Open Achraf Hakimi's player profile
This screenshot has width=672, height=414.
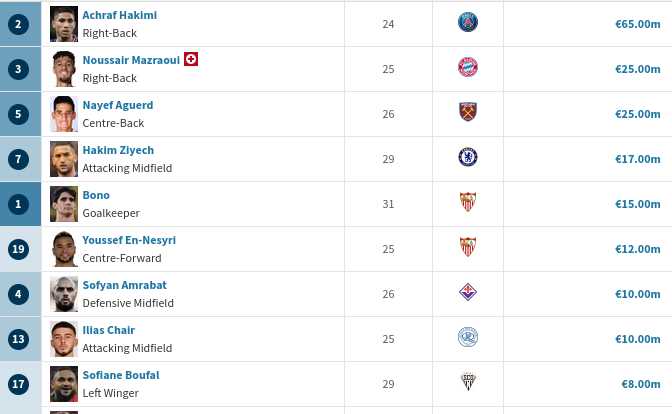tap(119, 15)
